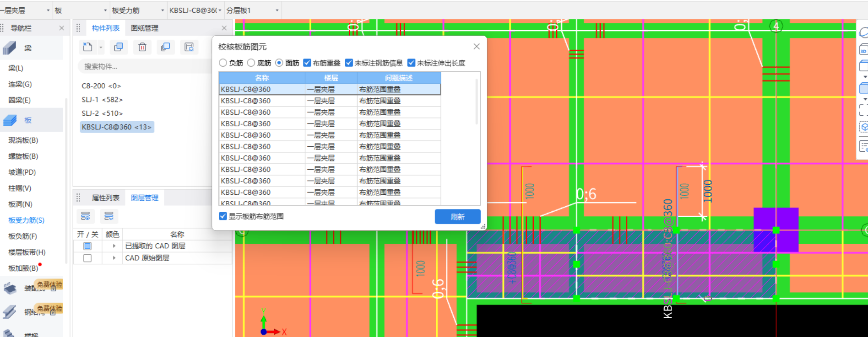The image size is (868, 337).
Task: Click the 板 slab category icon
Action: coord(10,120)
